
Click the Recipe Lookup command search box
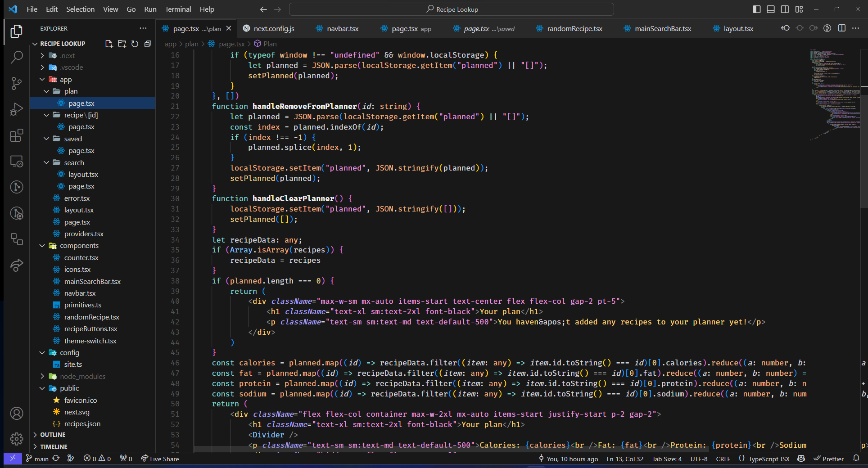452,9
